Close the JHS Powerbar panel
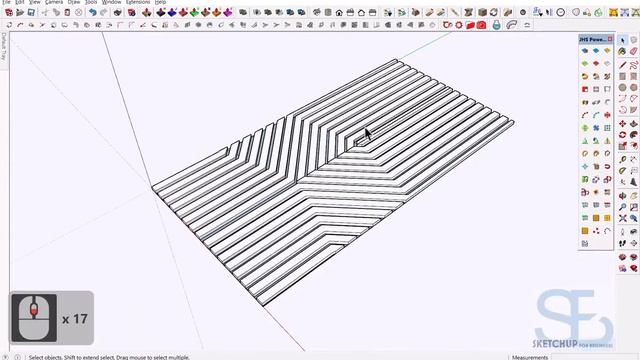This screenshot has width=640, height=360. coord(610,39)
